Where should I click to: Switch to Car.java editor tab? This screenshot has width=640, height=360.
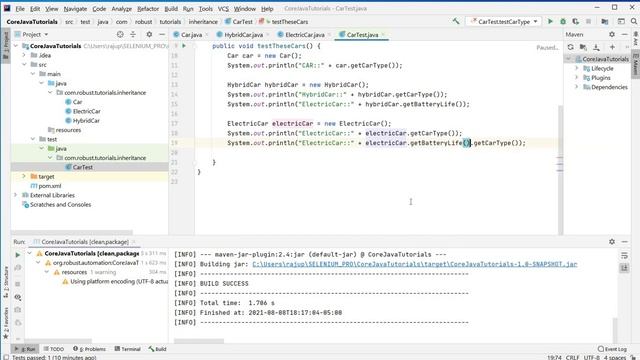point(191,35)
